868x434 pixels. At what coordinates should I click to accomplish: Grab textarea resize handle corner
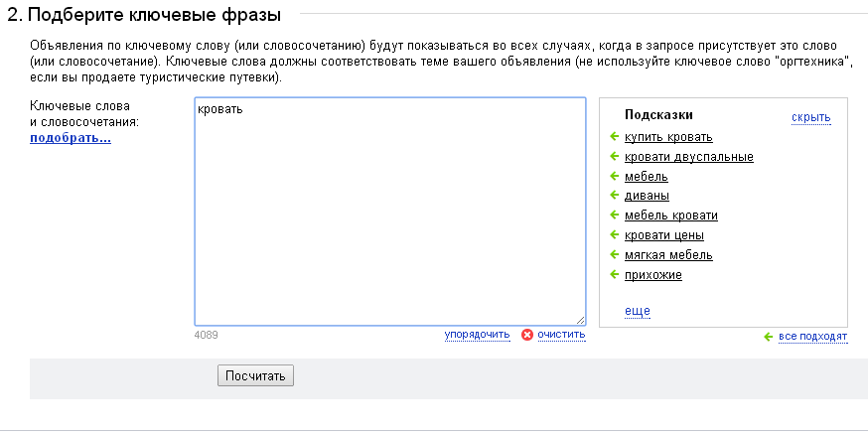coord(580,320)
